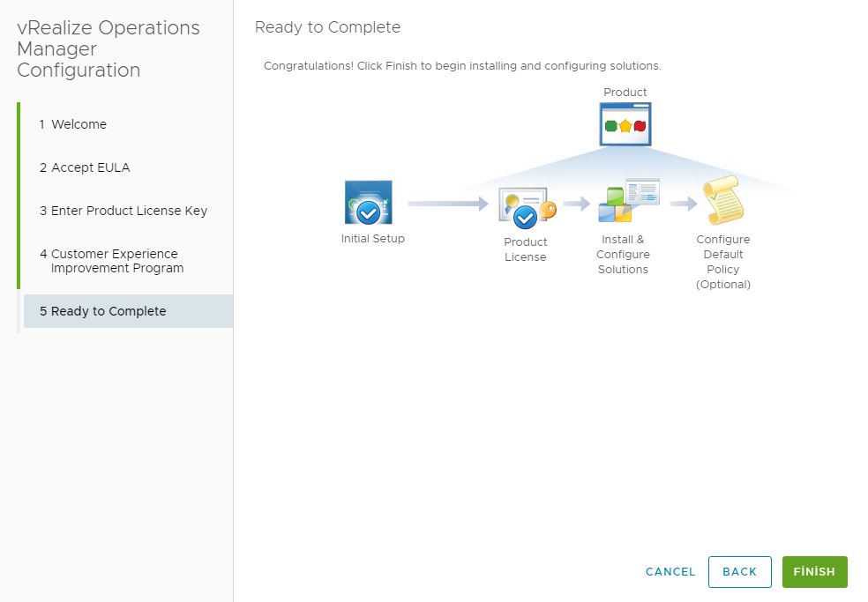Viewport: 868px width, 602px height.
Task: Go back with the Back button
Action: click(739, 571)
